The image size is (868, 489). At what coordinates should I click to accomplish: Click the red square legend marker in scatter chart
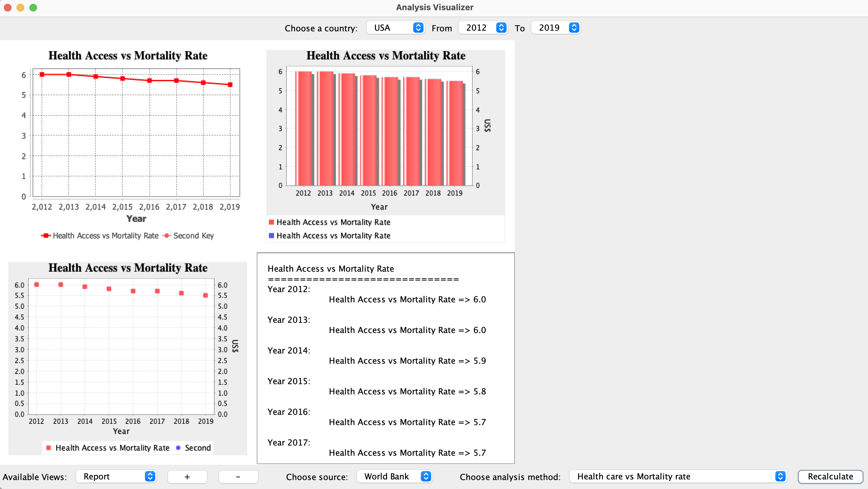click(49, 447)
